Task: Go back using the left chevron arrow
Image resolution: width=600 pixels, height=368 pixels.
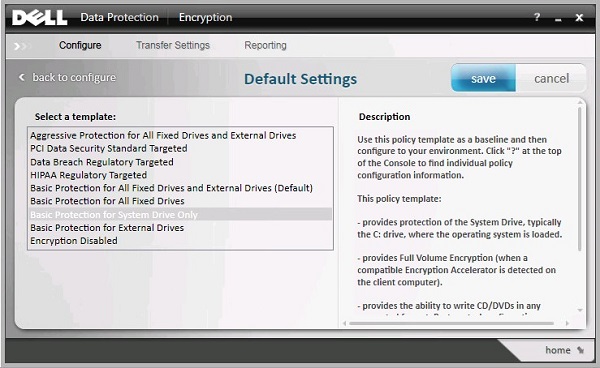Action: coord(22,77)
